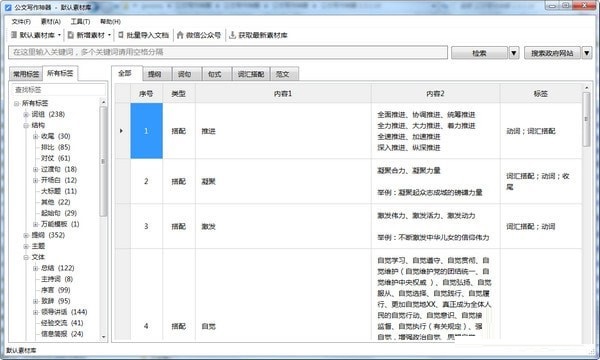Open the dropdown arrow beside 搜索政府网站
Screen dimensions: 600x360
coord(587,53)
